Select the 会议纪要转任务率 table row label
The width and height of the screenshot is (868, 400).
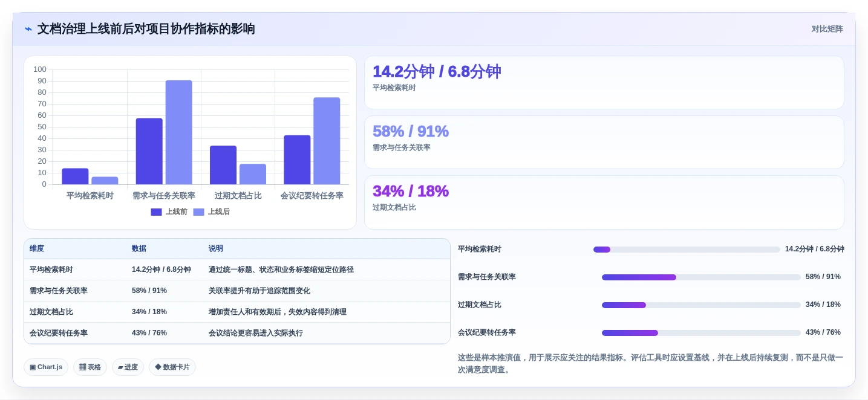point(59,334)
